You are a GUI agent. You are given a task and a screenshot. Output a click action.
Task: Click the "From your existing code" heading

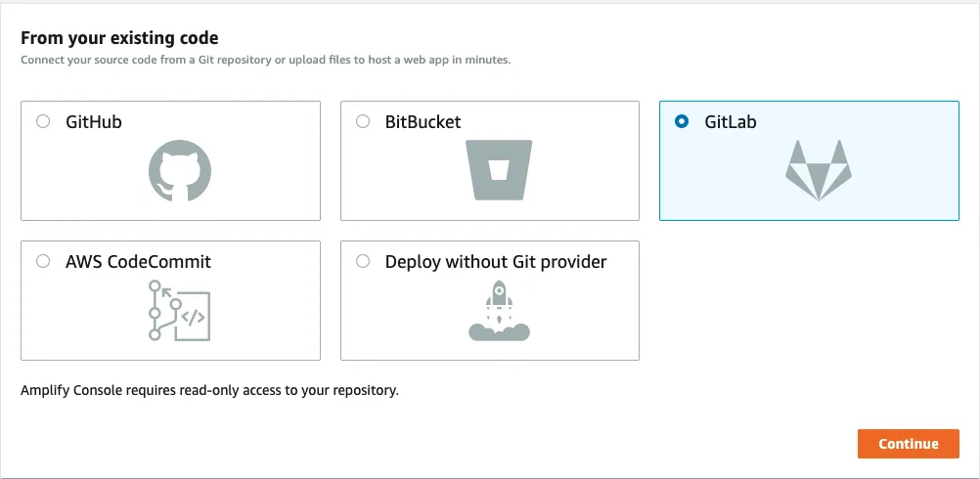click(119, 39)
